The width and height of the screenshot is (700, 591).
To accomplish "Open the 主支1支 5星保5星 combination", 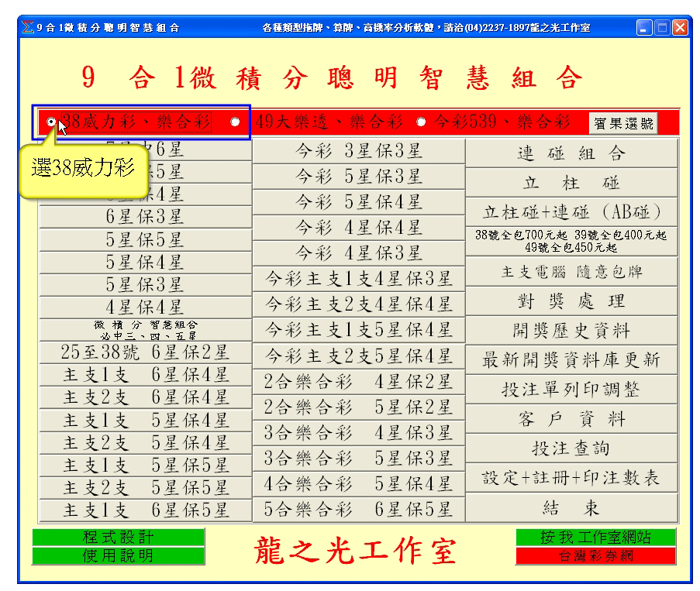I will click(146, 466).
